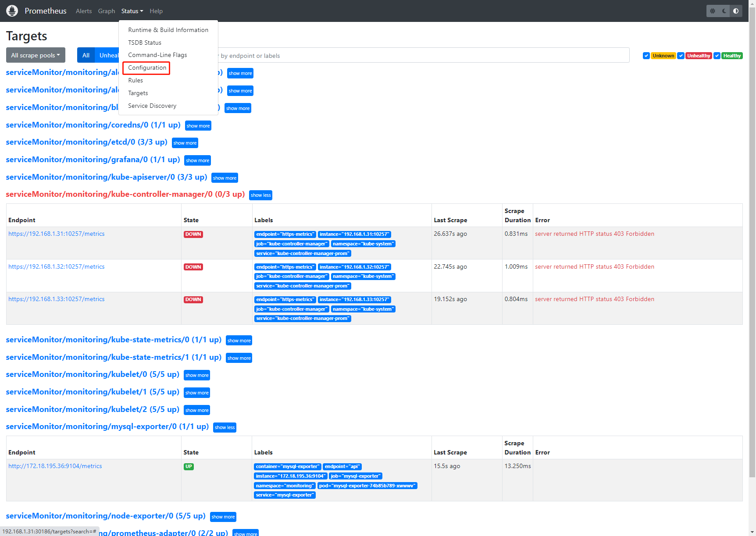Open serviceMonitor/monitoring/grafana/0 pool heading
The image size is (756, 536).
93,160
